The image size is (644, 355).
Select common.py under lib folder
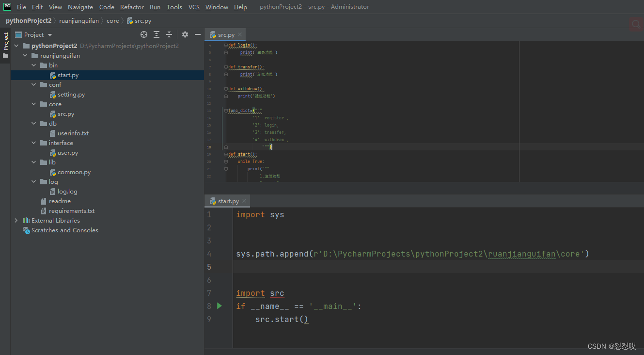pyautogui.click(x=74, y=172)
